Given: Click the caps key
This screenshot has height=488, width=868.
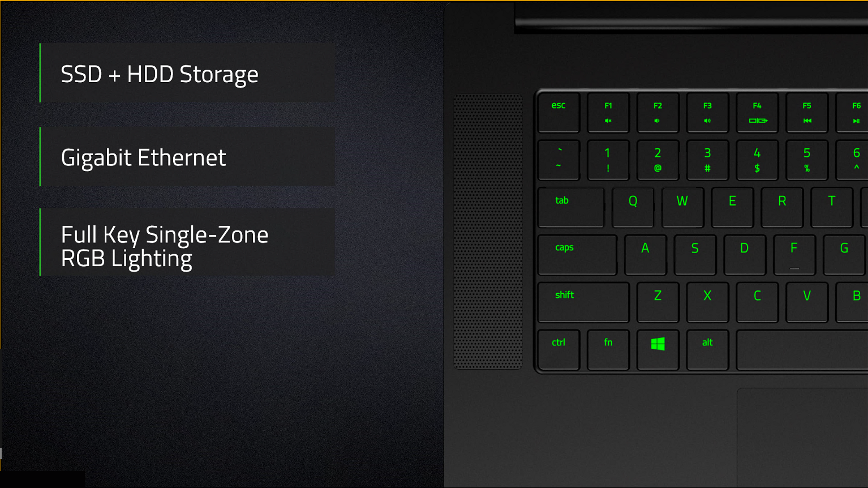Looking at the screenshot, I should [577, 255].
